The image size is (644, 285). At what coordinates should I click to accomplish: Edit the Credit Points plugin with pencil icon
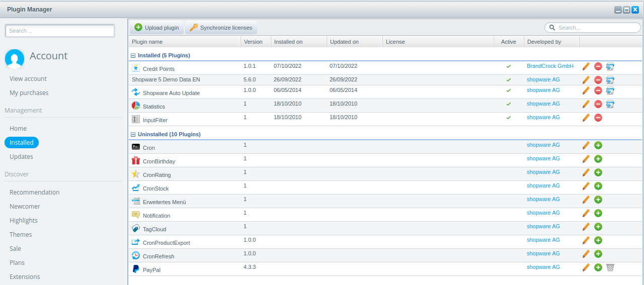[x=586, y=66]
